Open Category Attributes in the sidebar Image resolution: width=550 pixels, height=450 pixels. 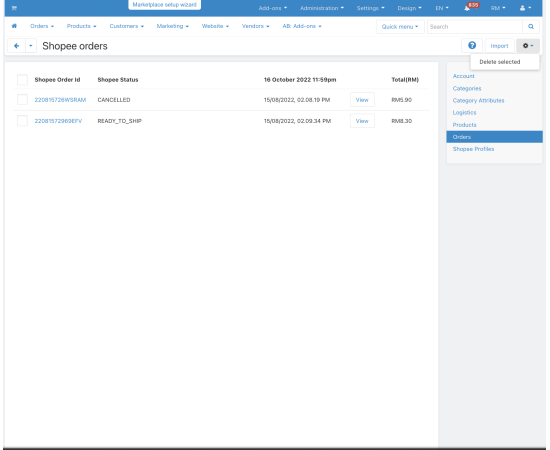tap(478, 100)
